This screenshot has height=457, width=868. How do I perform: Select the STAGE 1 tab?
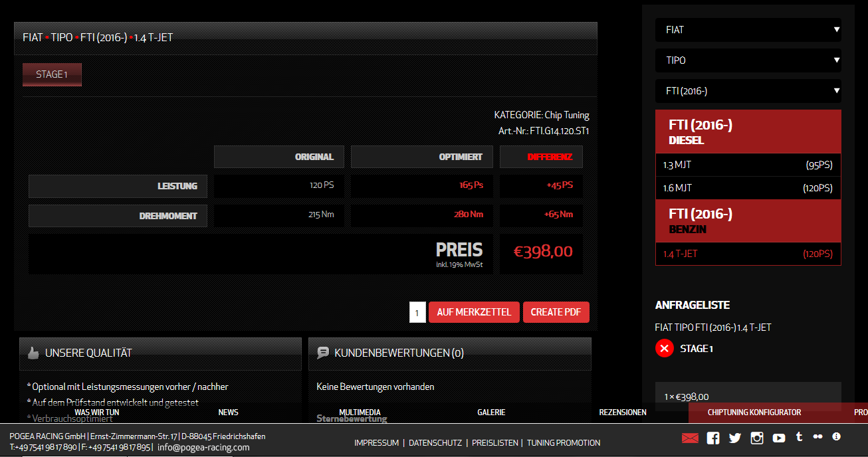[x=52, y=74]
